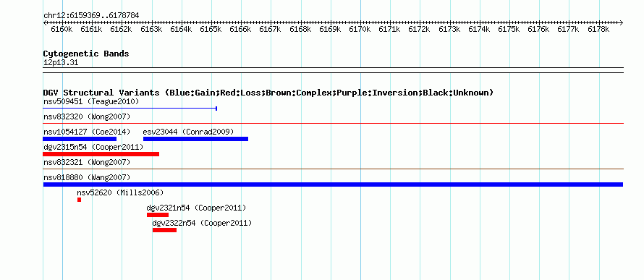Select the blue esv23044 gain bar
The width and height of the screenshot is (644, 280).
[195, 139]
